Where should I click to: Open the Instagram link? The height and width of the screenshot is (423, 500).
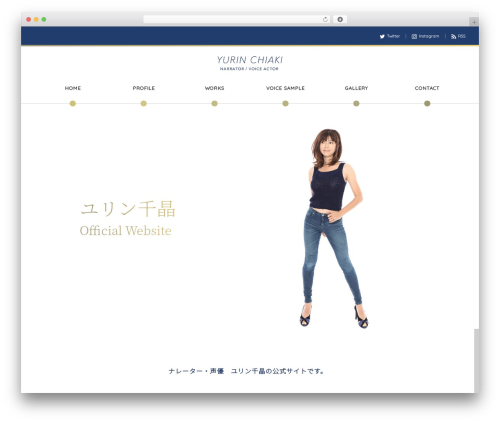pos(425,36)
